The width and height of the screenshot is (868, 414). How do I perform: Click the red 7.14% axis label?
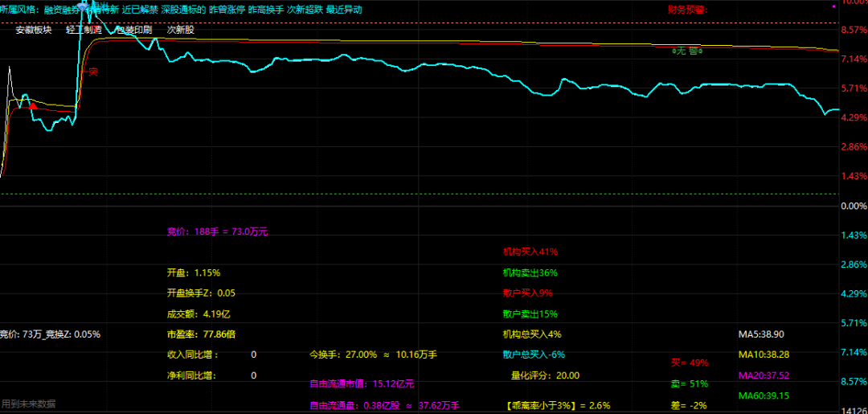click(853, 59)
